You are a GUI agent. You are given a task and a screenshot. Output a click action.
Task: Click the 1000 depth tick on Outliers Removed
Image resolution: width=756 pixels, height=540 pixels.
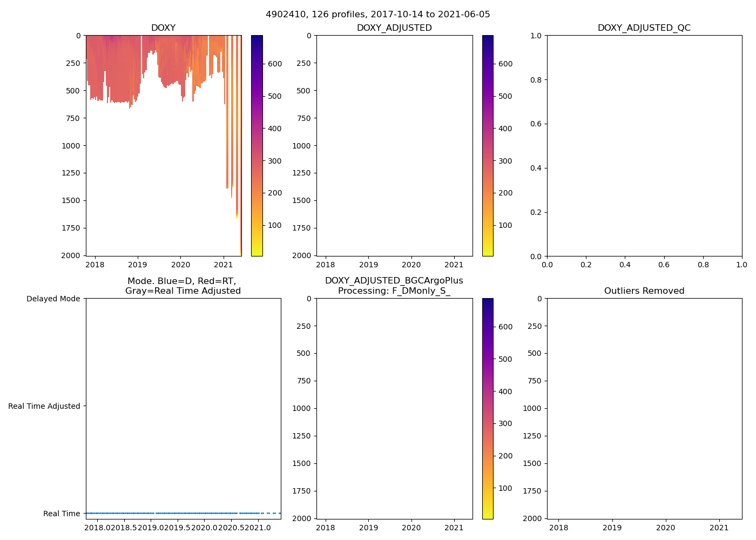[531, 408]
